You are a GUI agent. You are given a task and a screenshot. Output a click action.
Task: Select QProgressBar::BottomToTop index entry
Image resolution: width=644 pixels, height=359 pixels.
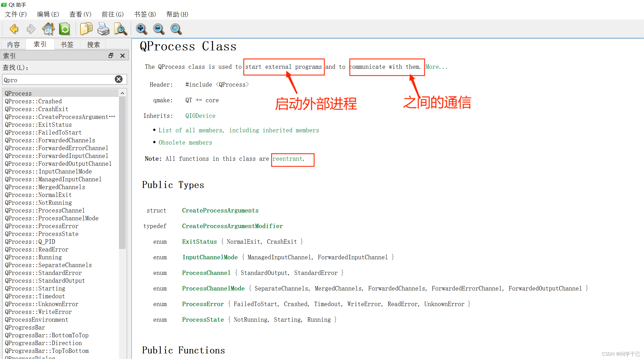61,335
